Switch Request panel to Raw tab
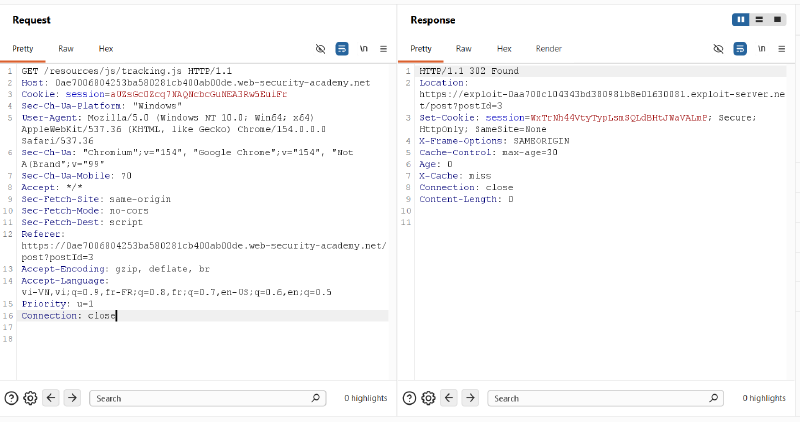 pos(66,49)
